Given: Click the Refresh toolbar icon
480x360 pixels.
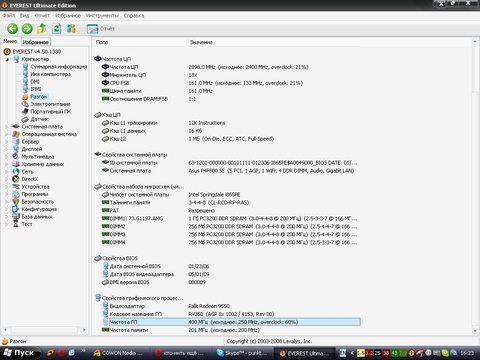Looking at the screenshot, I should (56, 29).
